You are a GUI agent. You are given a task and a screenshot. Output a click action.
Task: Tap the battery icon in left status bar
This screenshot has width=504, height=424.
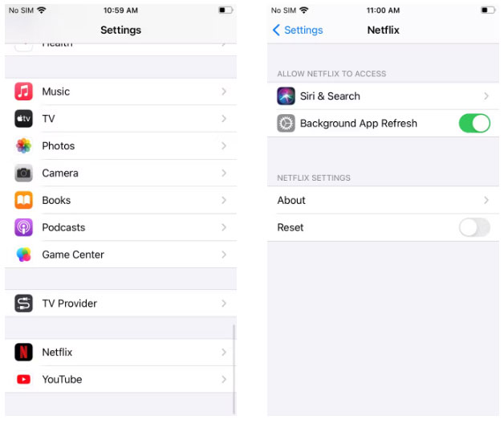(x=226, y=10)
